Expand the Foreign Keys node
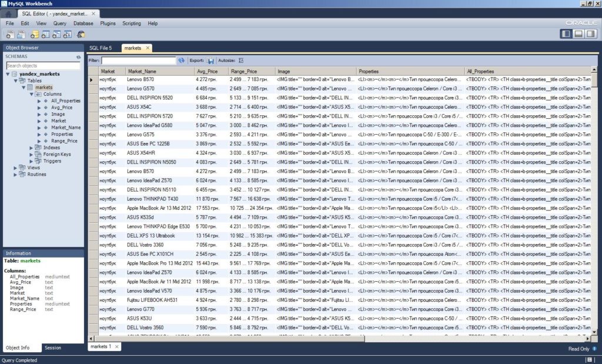 [x=32, y=154]
